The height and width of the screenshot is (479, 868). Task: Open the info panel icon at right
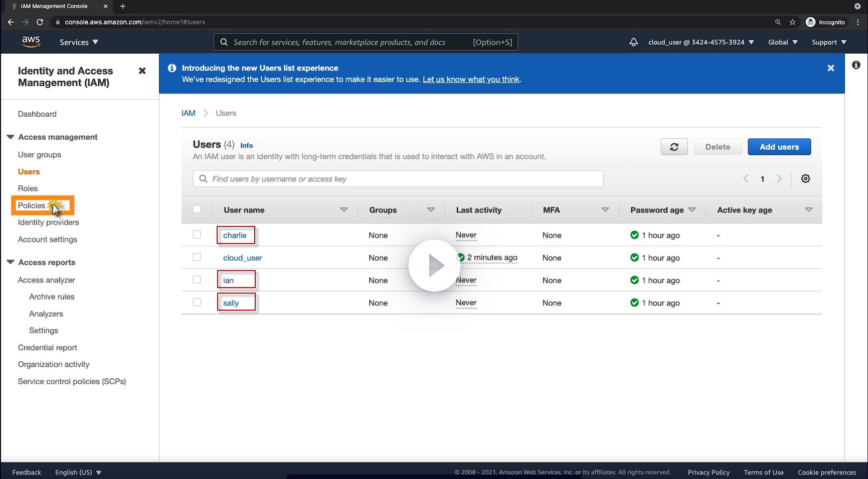pos(856,65)
